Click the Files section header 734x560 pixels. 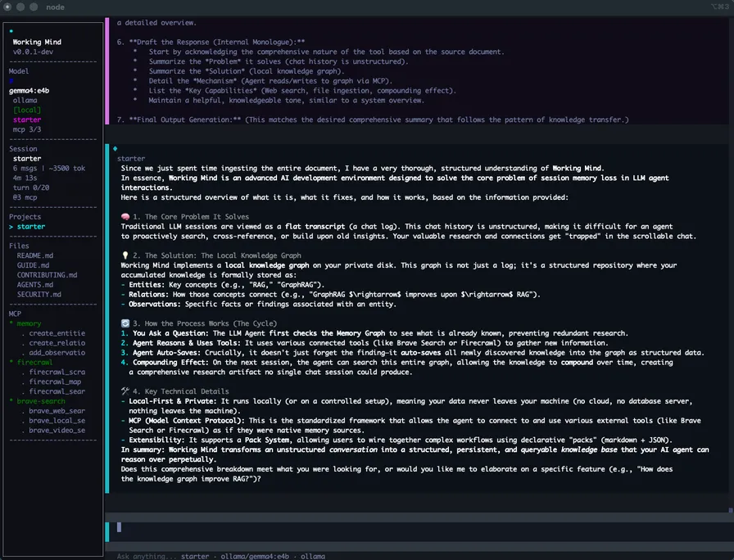tap(19, 246)
